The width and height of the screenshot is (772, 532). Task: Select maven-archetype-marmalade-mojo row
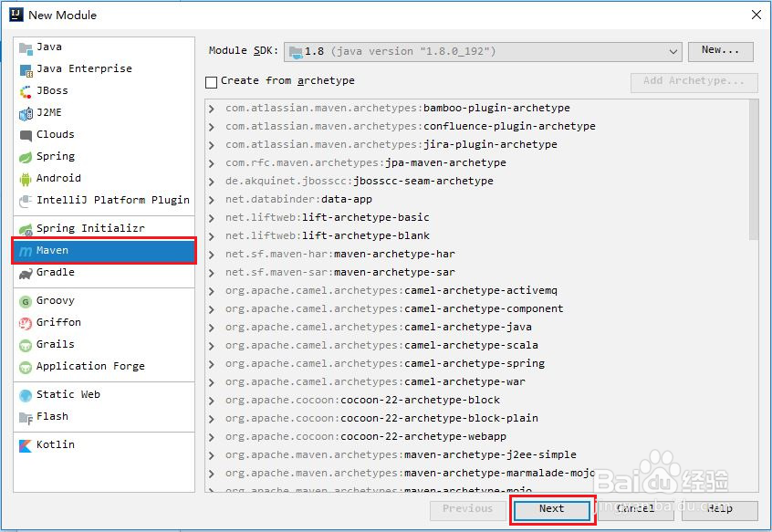click(476, 473)
